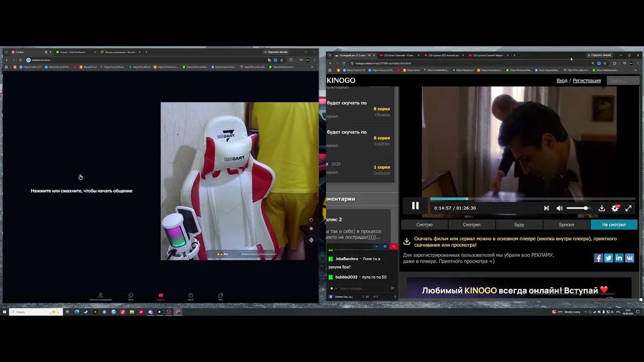Click the KINOGO site logo
The height and width of the screenshot is (362, 644).
(341, 80)
